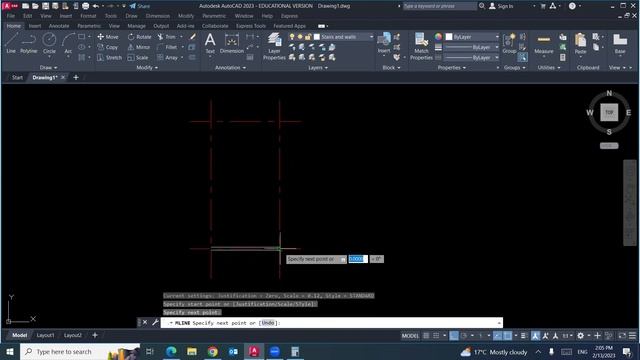Click the MODEL status bar button

pyautogui.click(x=410, y=336)
